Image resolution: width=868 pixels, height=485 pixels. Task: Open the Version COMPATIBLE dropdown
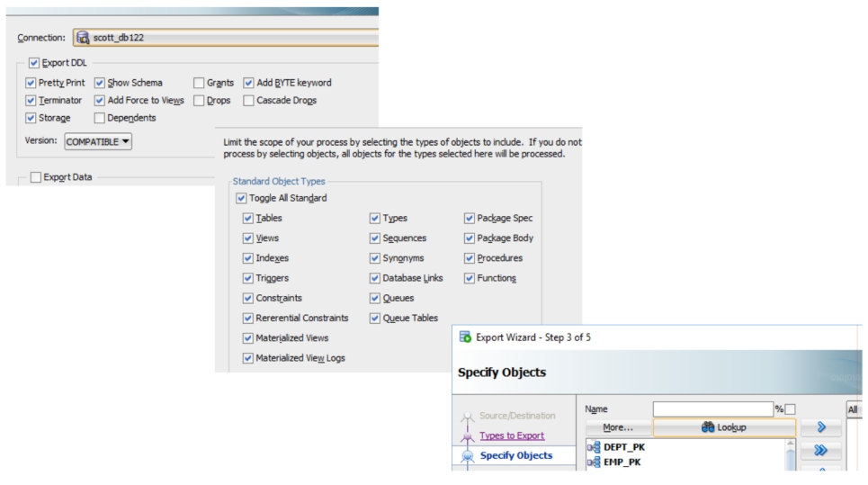pos(98,141)
